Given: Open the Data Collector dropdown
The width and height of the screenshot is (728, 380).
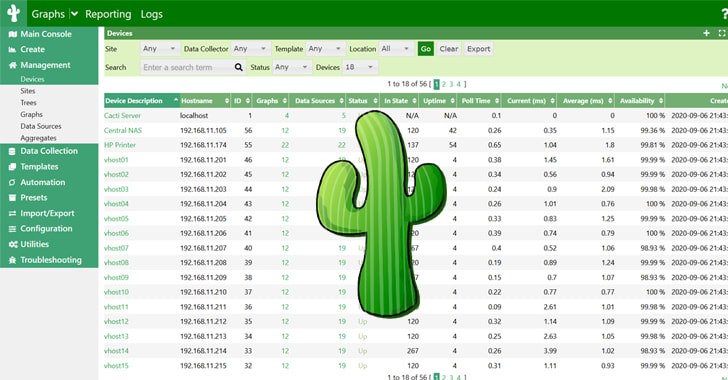Looking at the screenshot, I should pyautogui.click(x=250, y=49).
